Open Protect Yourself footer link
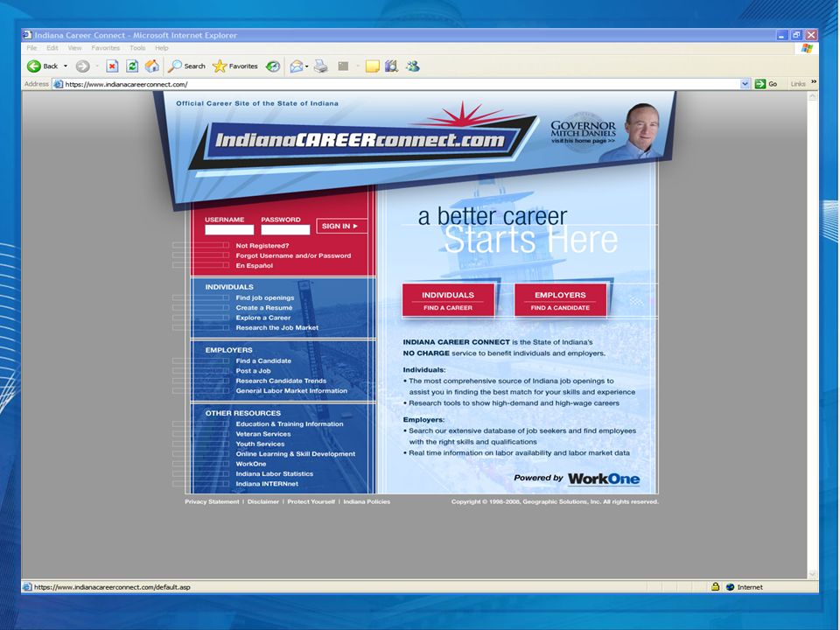 click(311, 502)
